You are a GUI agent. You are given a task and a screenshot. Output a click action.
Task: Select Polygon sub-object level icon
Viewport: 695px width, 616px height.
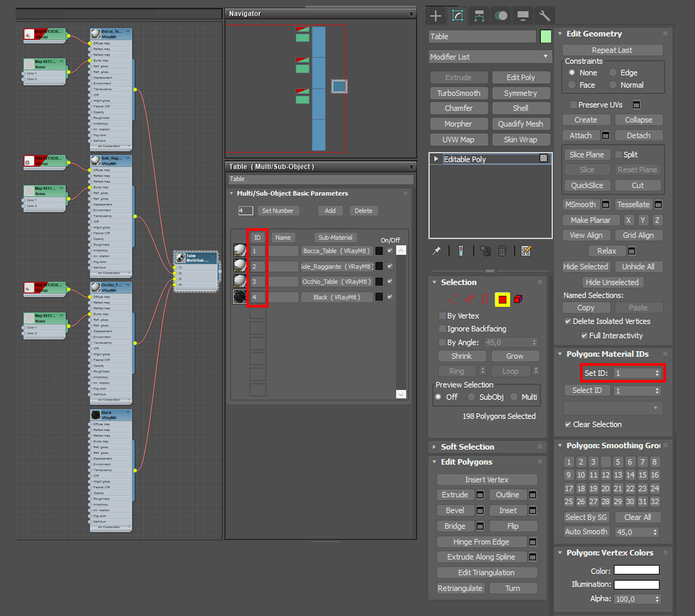coord(502,299)
